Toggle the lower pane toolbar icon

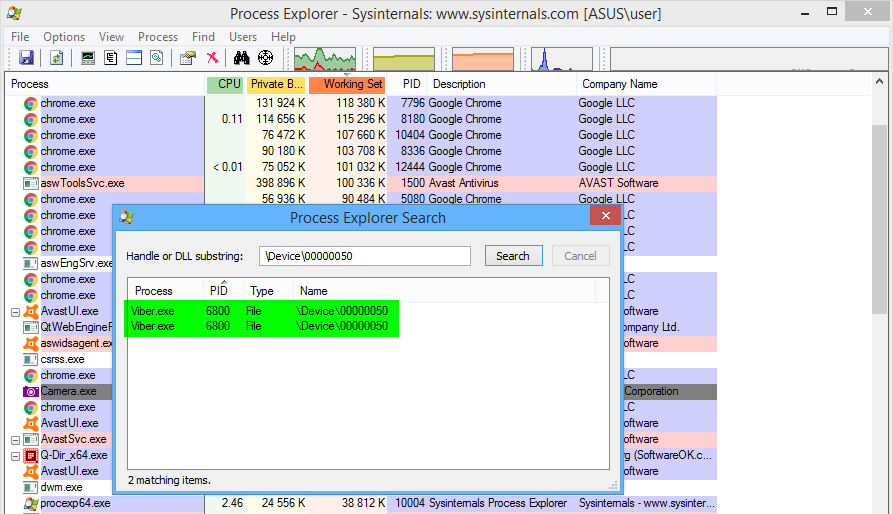coord(134,57)
